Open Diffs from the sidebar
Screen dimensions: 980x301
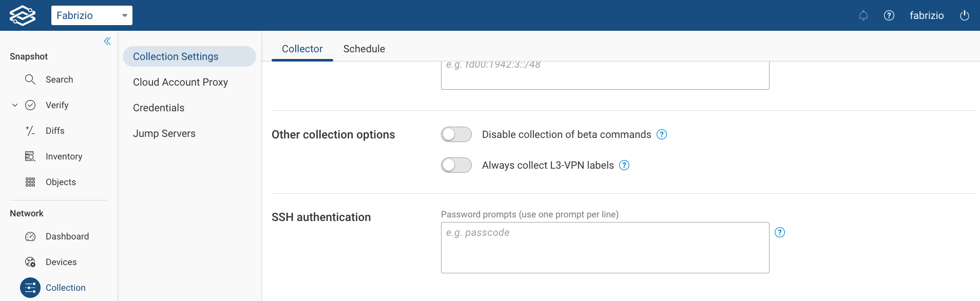pyautogui.click(x=54, y=131)
